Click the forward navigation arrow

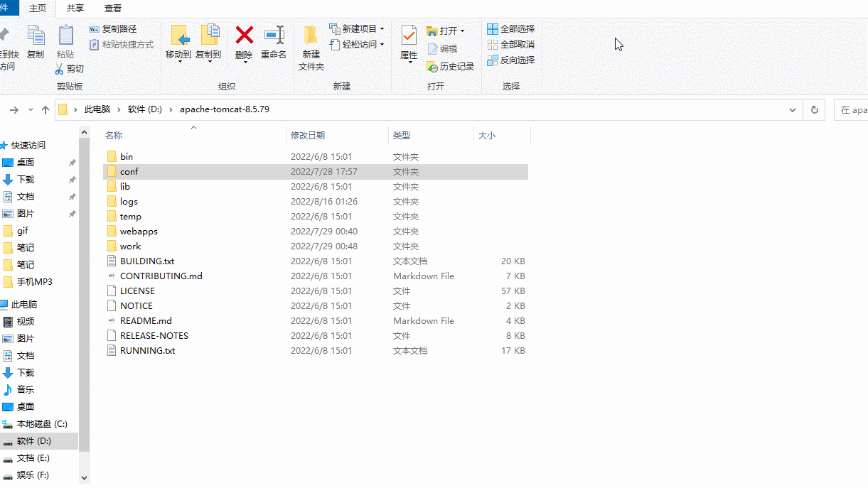pos(14,110)
